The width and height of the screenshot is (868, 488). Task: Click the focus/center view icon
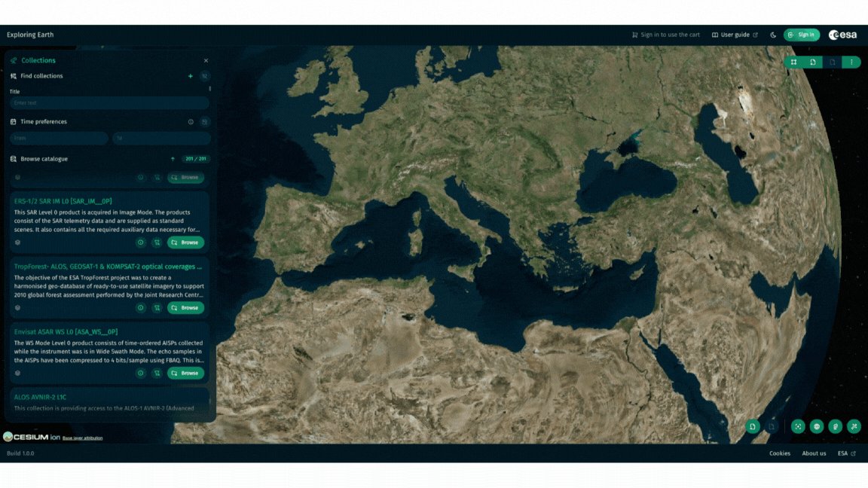pyautogui.click(x=798, y=426)
